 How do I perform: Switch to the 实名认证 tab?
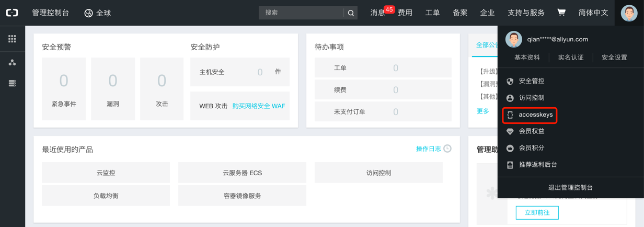(x=570, y=58)
